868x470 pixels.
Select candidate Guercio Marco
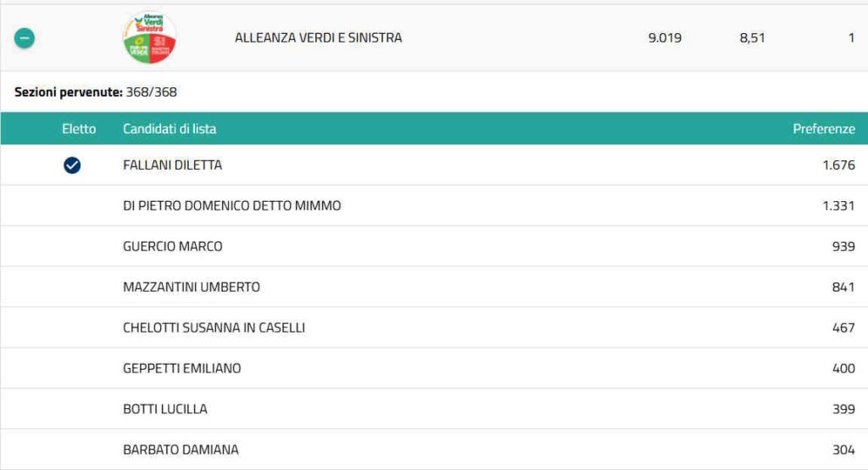pos(172,247)
